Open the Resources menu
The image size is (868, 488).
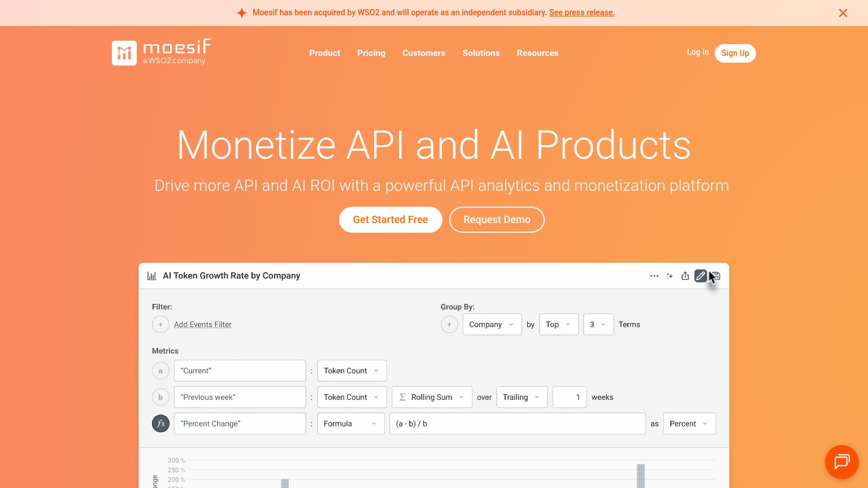(x=537, y=53)
